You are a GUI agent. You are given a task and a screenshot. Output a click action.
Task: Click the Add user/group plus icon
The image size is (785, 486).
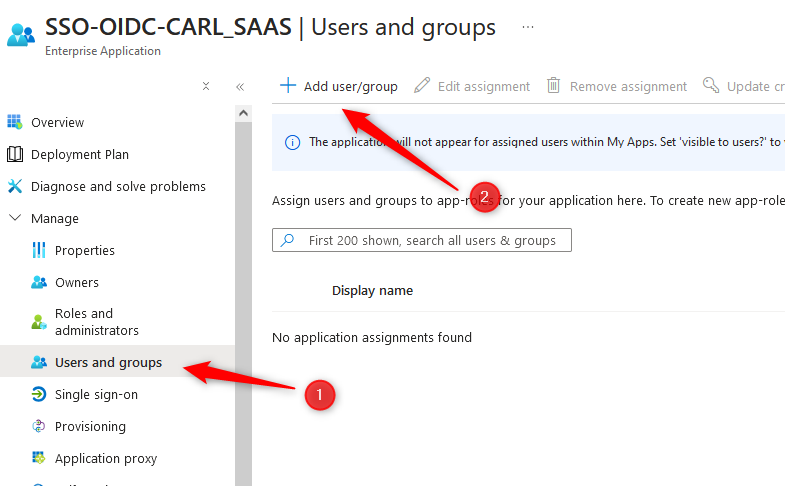(288, 85)
